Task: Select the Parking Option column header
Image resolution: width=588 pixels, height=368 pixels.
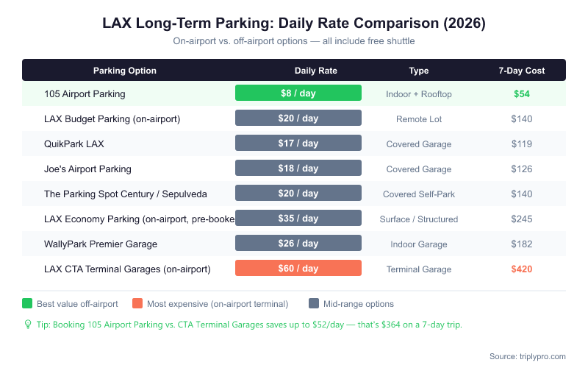Action: point(125,71)
